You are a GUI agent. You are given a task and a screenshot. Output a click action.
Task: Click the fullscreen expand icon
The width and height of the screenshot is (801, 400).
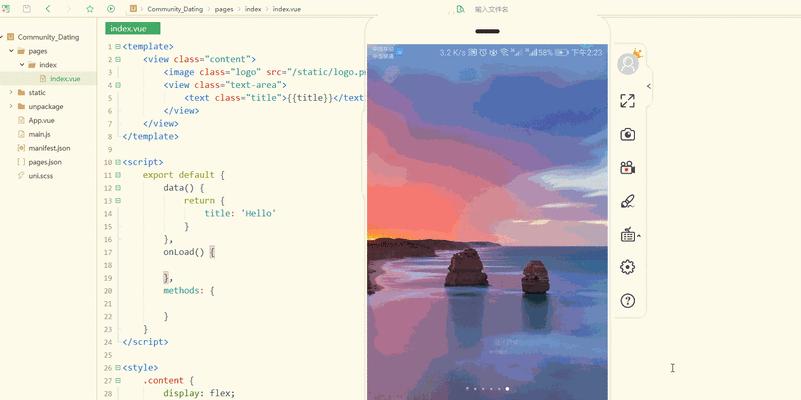click(627, 101)
